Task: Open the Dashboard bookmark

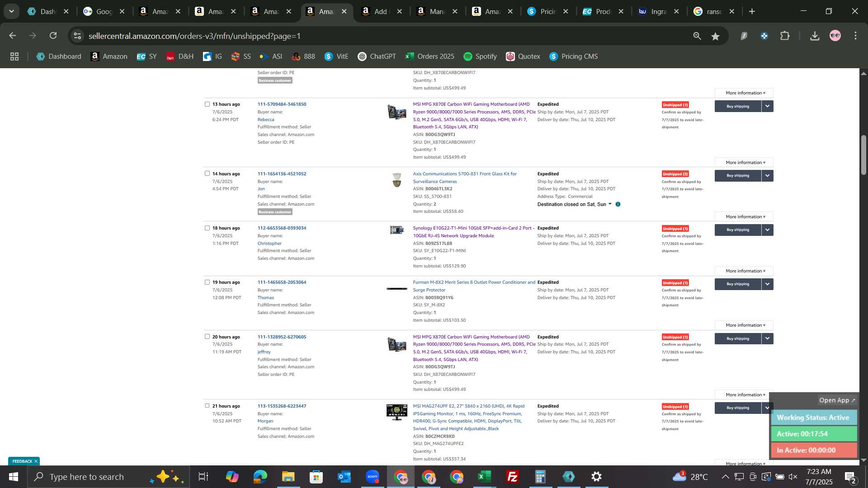Action: [59, 56]
